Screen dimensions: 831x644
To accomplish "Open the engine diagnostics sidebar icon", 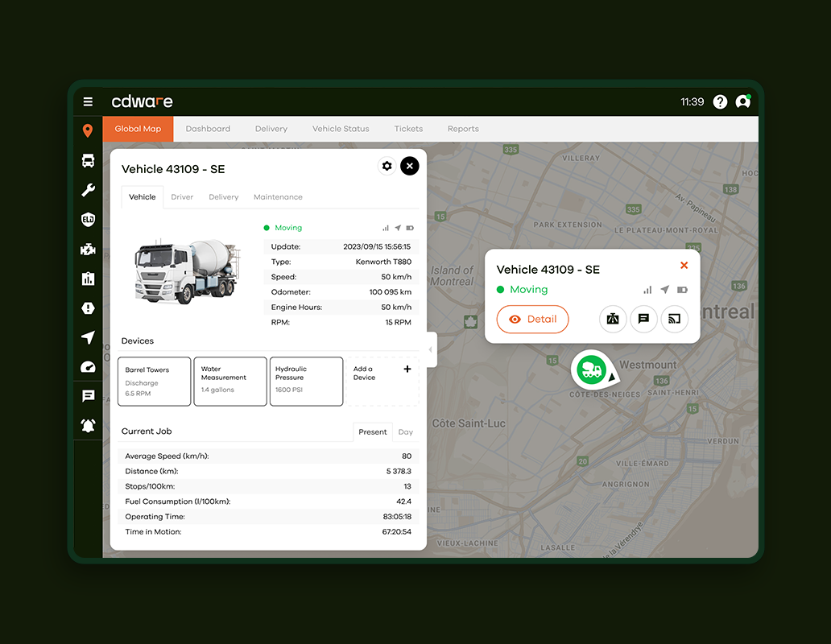I will point(88,249).
